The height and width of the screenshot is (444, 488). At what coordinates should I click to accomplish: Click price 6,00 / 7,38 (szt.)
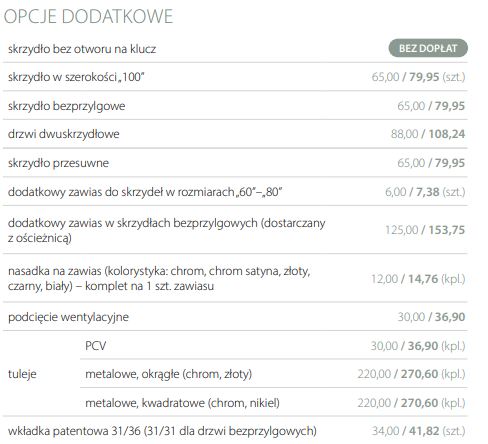point(425,192)
